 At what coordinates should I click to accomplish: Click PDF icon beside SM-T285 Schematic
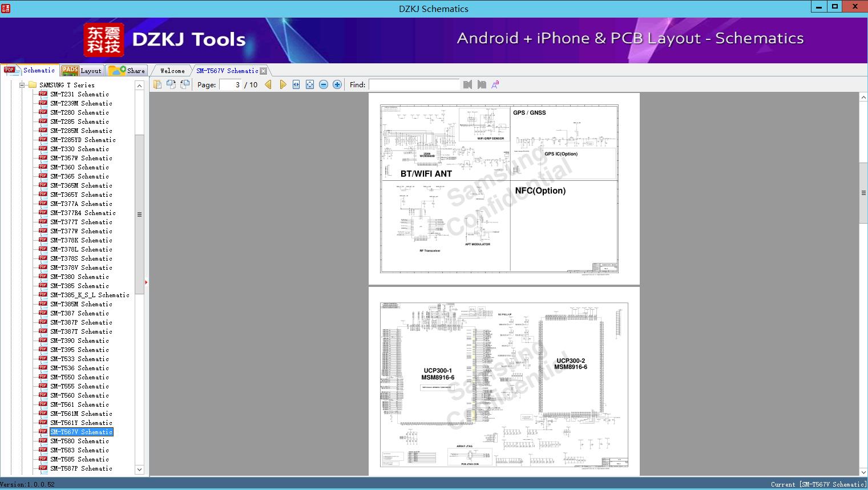click(x=43, y=121)
